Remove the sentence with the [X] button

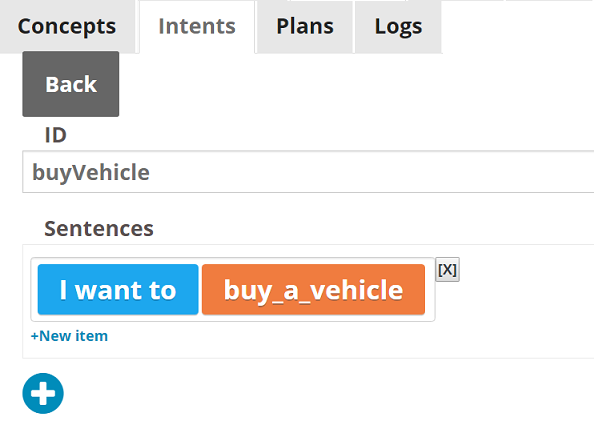tap(447, 270)
